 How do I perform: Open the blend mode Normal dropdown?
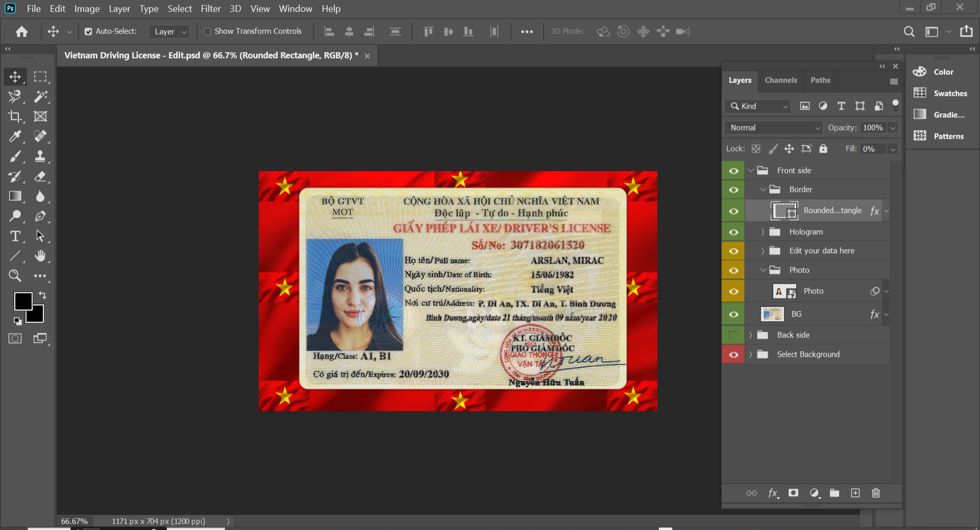(x=774, y=127)
